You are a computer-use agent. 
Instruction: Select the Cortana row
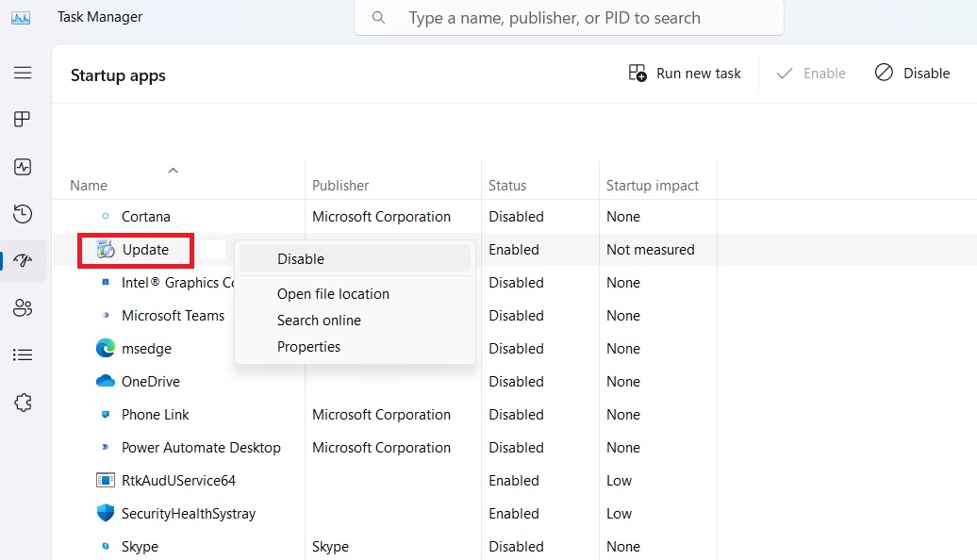click(146, 216)
